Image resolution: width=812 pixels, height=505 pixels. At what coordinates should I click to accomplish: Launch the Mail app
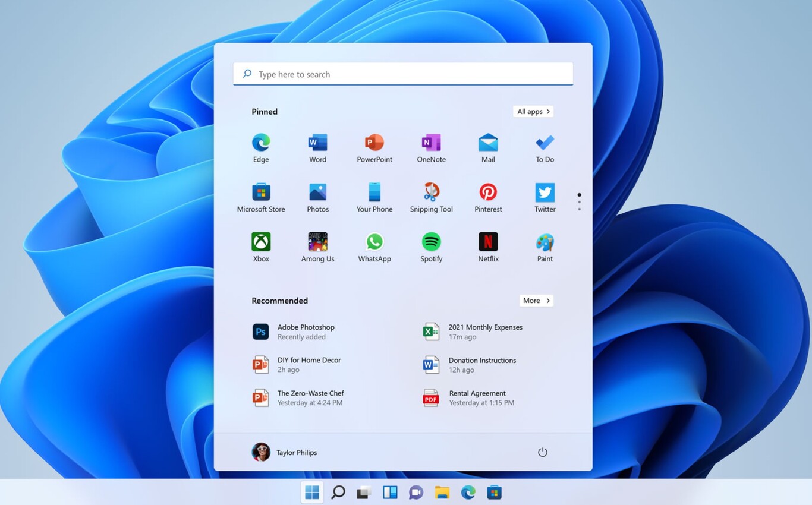tap(487, 143)
